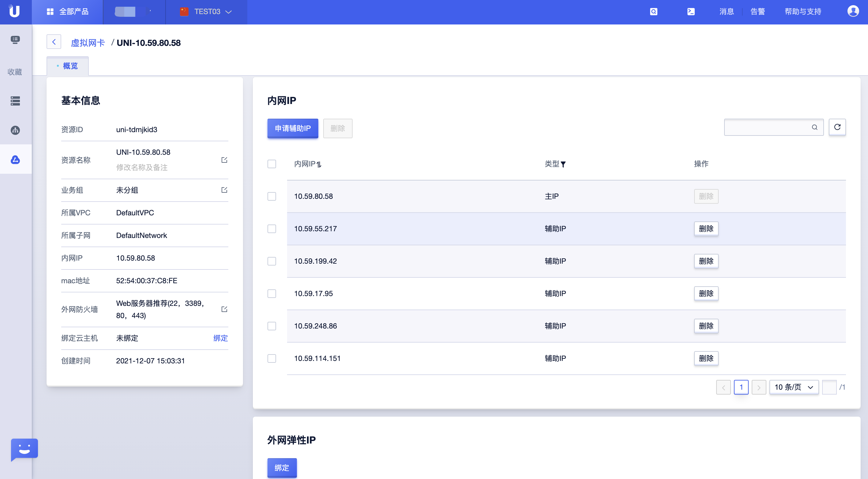
Task: Open the 10 条/页 page size dropdown
Action: (x=794, y=387)
